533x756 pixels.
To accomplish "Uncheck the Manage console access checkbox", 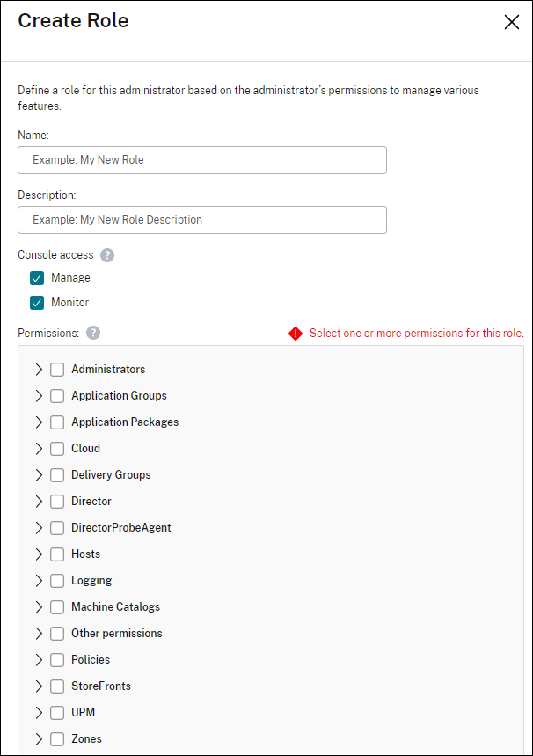I will pos(36,277).
